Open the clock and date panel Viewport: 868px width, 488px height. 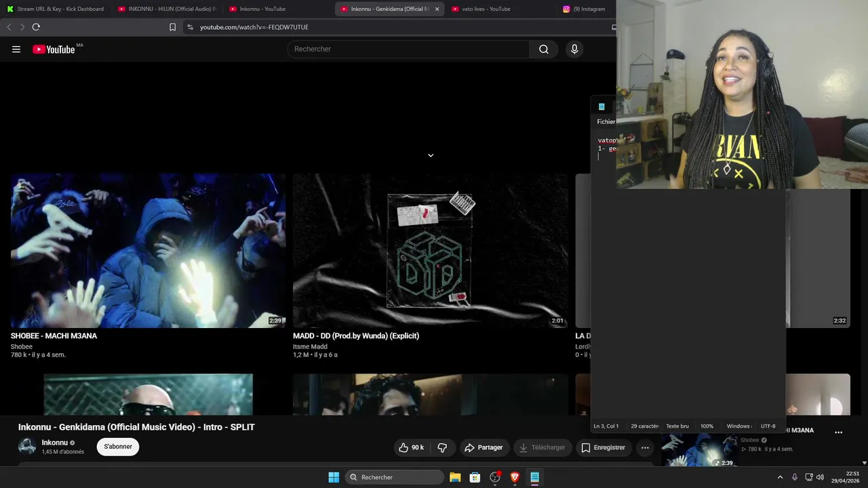846,477
